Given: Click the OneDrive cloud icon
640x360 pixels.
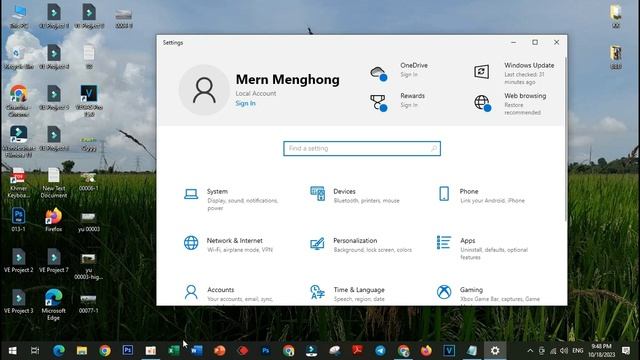Looking at the screenshot, I should (x=378, y=73).
